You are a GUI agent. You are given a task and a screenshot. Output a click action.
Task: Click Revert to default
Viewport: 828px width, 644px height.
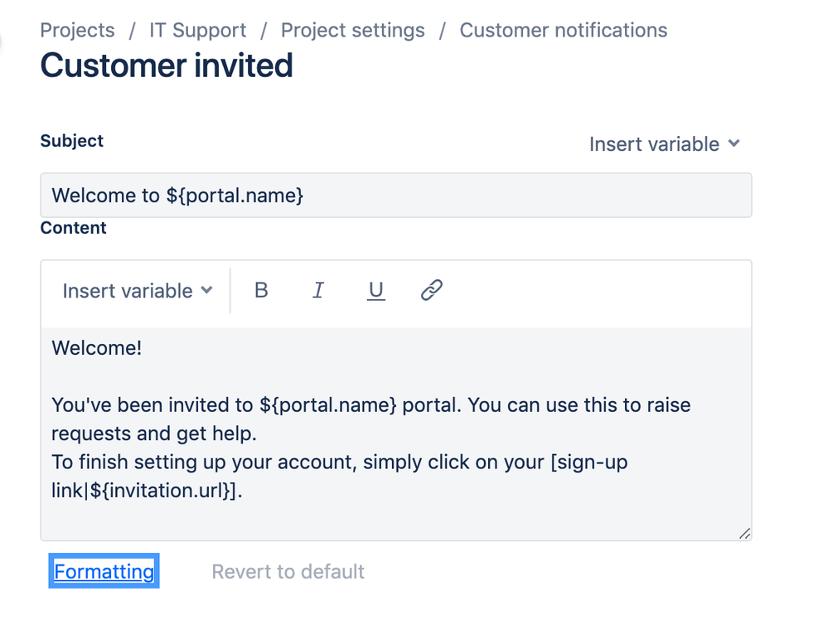tap(288, 572)
